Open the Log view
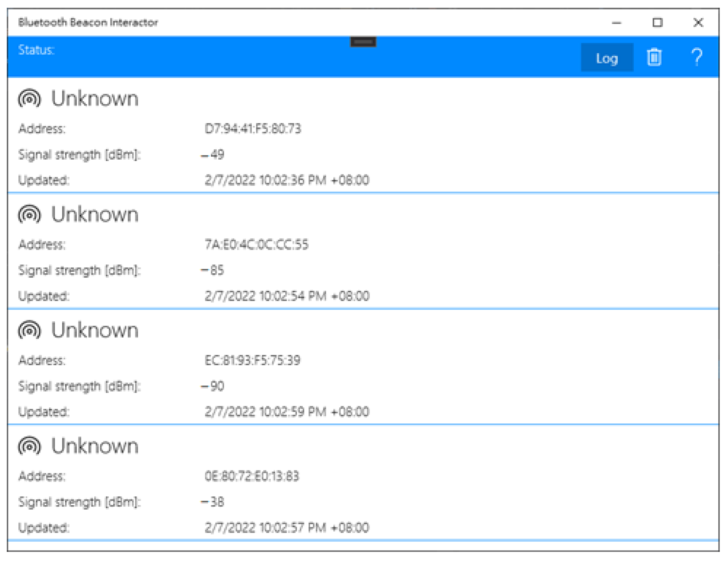 pyautogui.click(x=607, y=58)
